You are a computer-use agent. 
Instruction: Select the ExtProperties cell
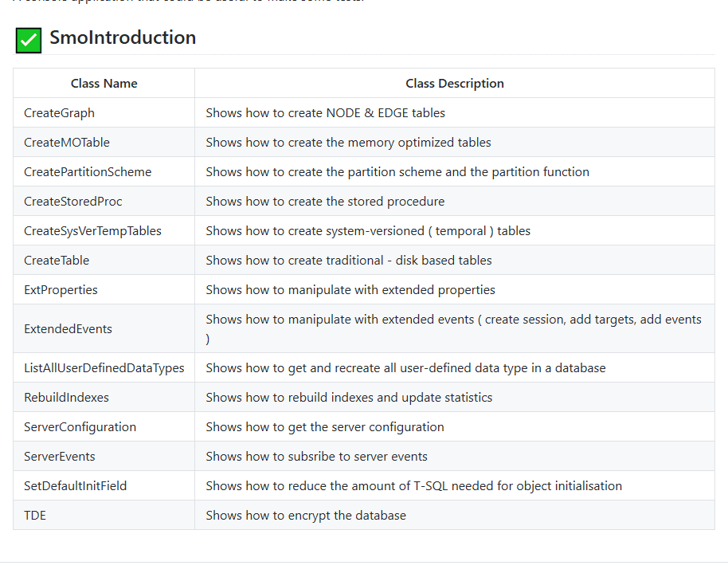coord(104,290)
